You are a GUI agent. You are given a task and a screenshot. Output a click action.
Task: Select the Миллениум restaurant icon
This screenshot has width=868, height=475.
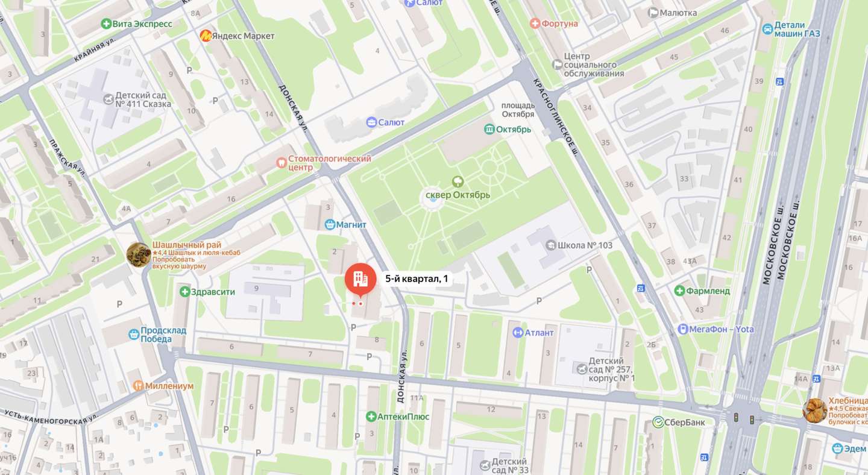point(138,385)
